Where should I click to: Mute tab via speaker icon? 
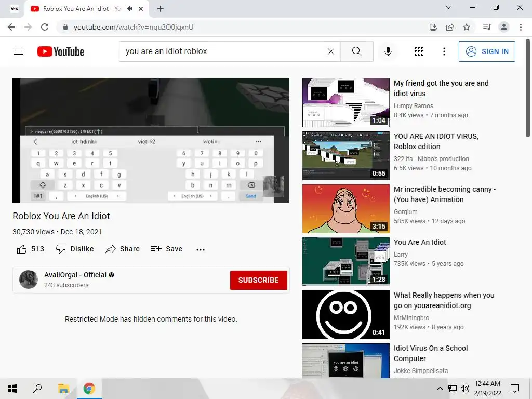[129, 9]
